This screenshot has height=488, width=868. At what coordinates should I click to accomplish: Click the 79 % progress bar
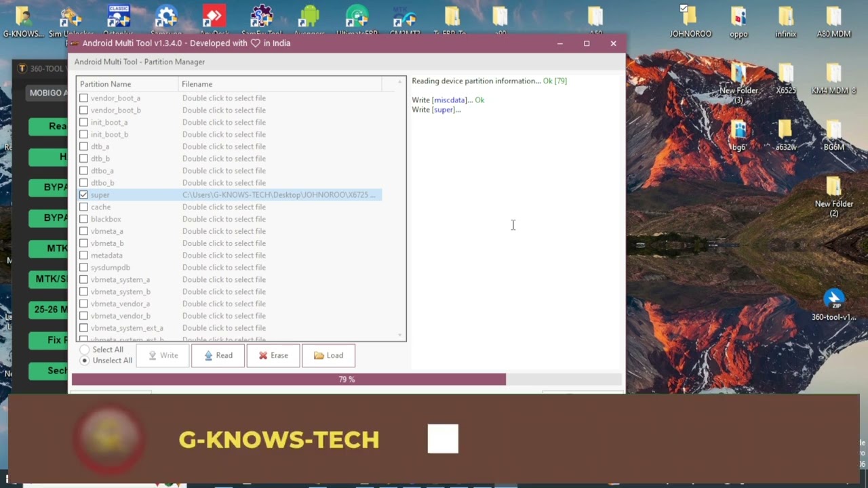[x=347, y=380]
